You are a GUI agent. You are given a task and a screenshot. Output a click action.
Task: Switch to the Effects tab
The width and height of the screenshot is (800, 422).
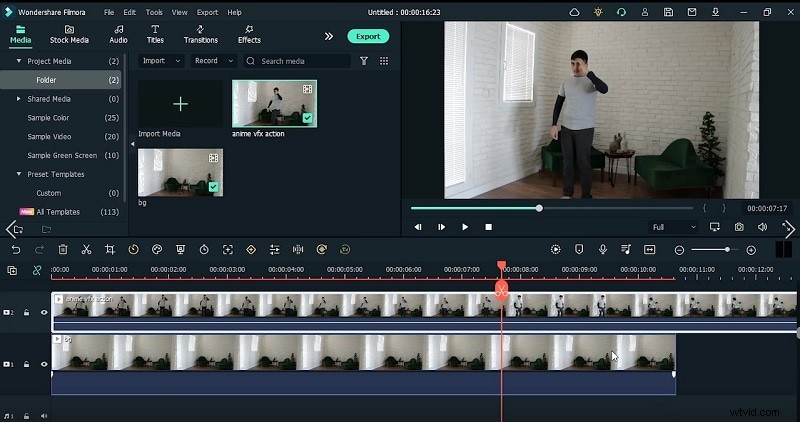[249, 35]
